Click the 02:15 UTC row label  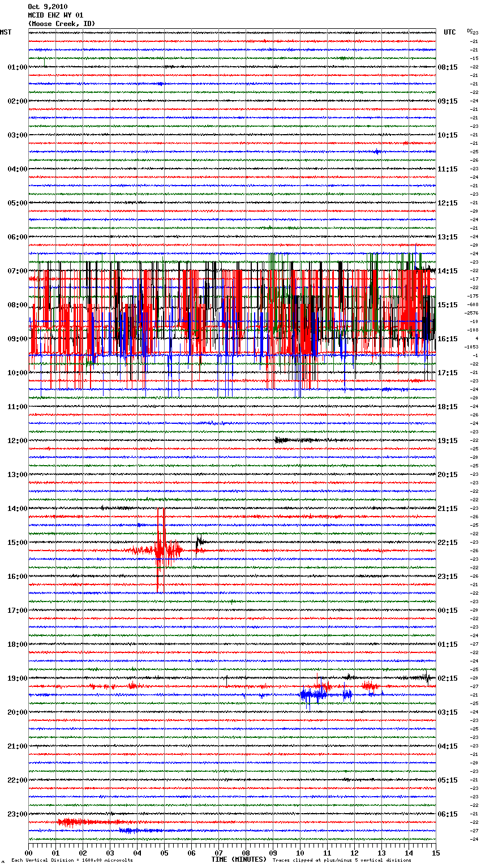[448, 678]
